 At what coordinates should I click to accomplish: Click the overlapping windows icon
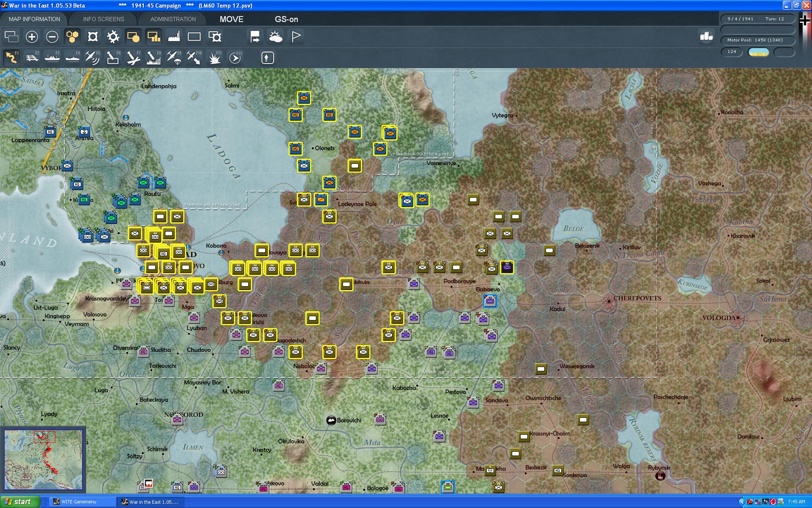coord(11,37)
